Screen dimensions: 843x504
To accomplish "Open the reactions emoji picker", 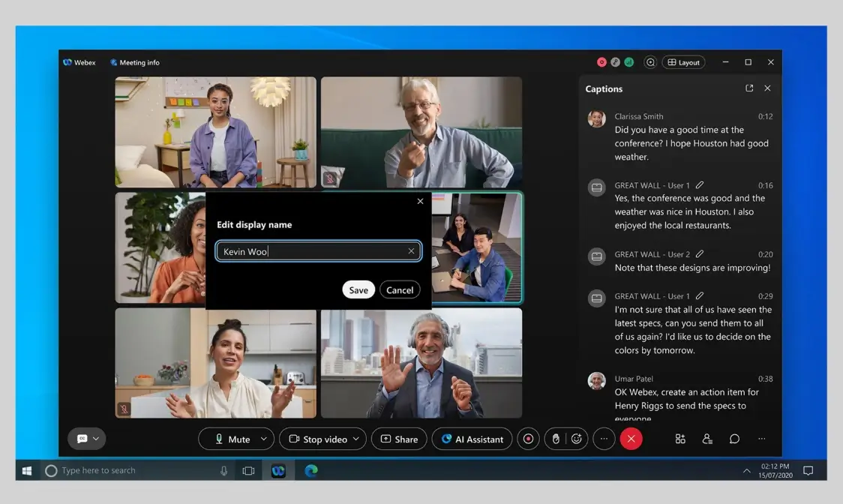I will 576,439.
